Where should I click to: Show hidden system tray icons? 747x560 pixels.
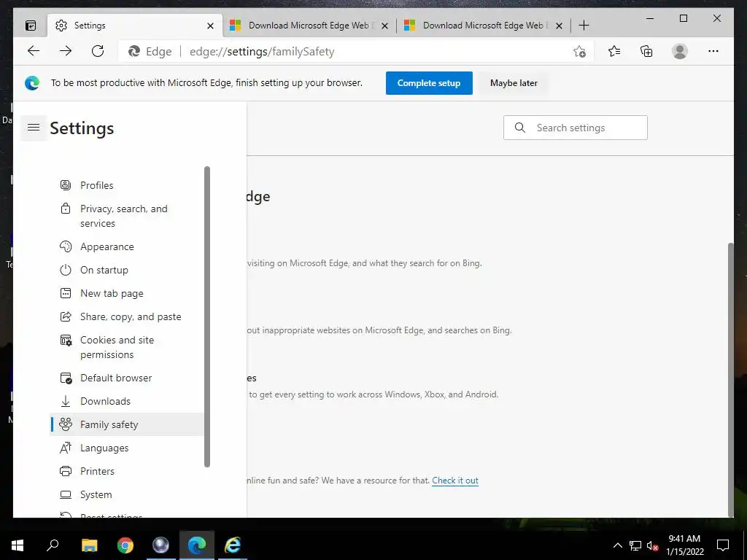coord(617,545)
